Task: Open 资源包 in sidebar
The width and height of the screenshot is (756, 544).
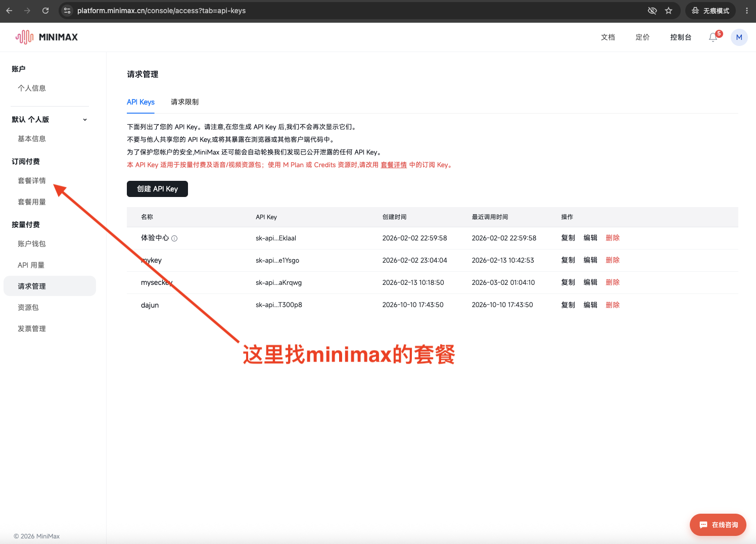Action: click(x=28, y=307)
